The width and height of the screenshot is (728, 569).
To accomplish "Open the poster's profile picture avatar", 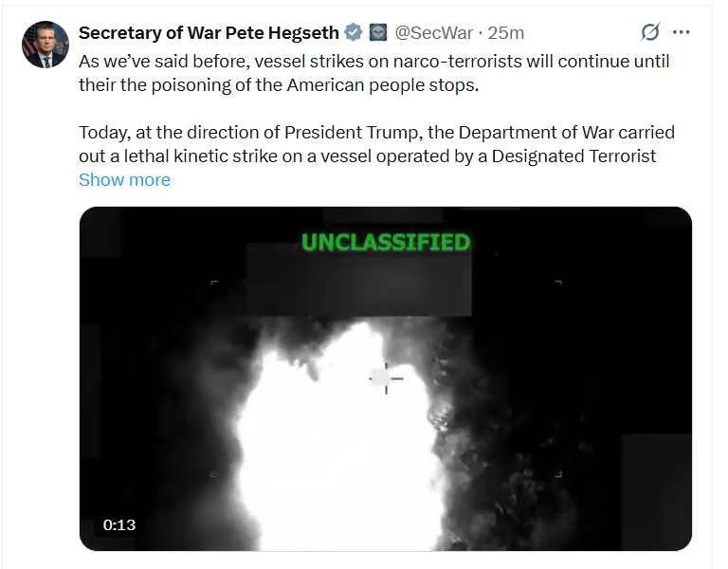I will [45, 45].
